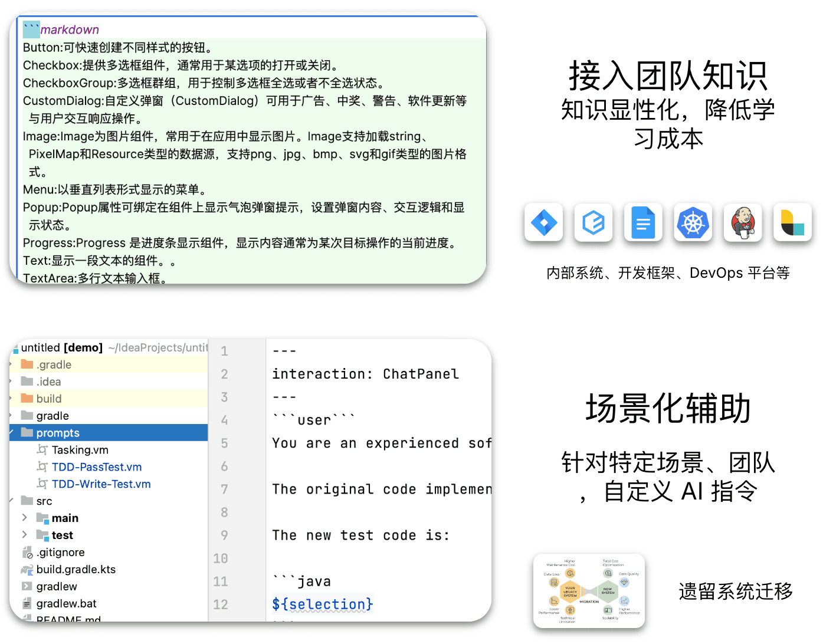The width and height of the screenshot is (823, 644).
Task: Select the highlighted prompts folder
Action: tap(109, 433)
